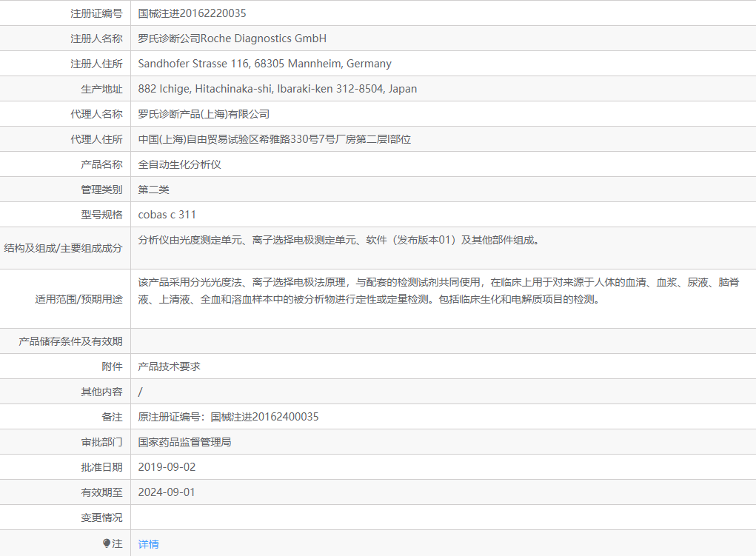Select the 注册人住所 label
Screen dimensions: 756x556
pos(96,64)
